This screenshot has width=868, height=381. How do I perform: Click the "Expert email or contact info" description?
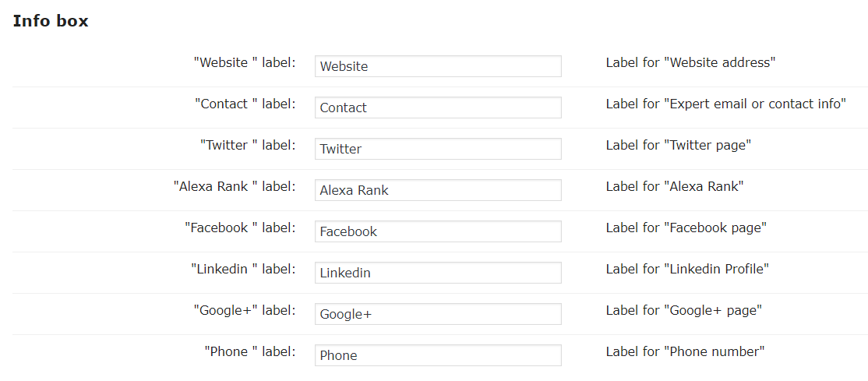click(x=725, y=104)
